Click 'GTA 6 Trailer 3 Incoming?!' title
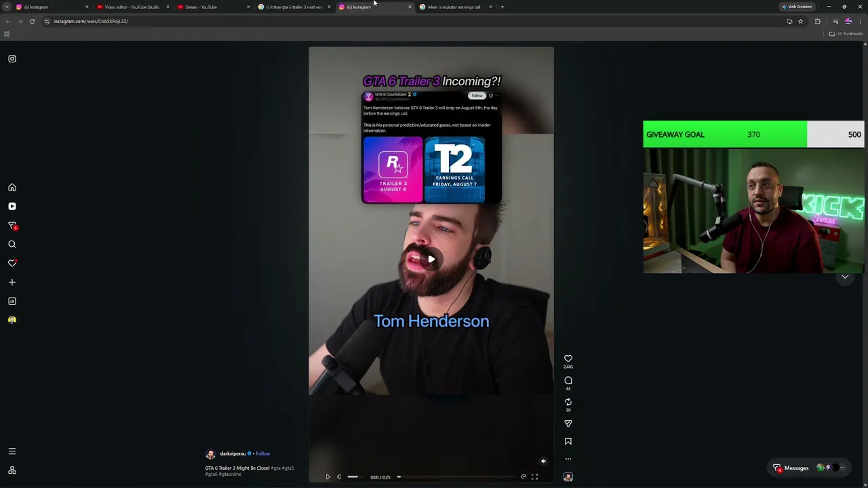 (x=431, y=81)
